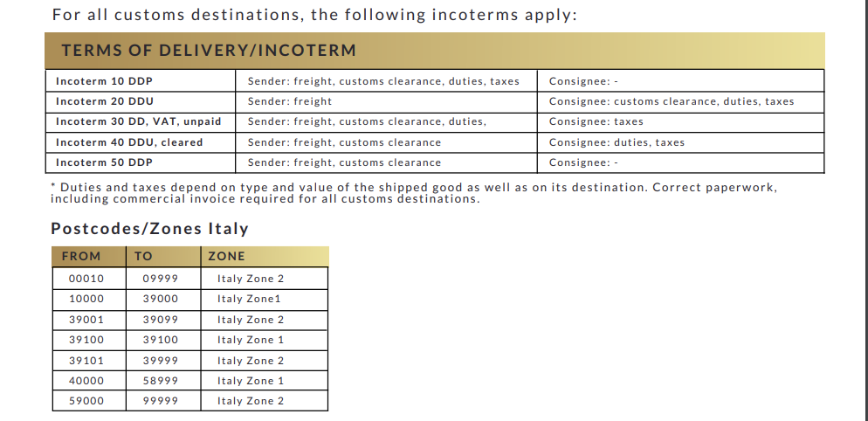Select the "58999" postcode cell

point(161,381)
